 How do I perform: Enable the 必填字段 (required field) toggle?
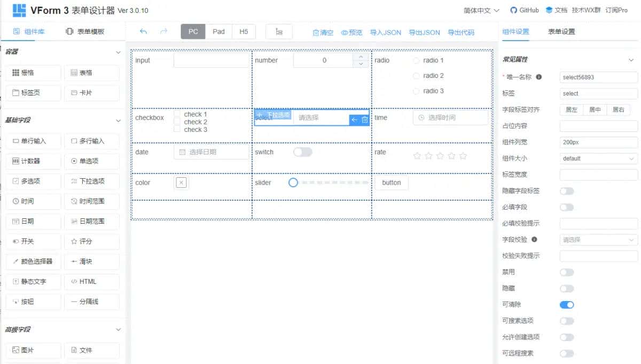(x=567, y=207)
